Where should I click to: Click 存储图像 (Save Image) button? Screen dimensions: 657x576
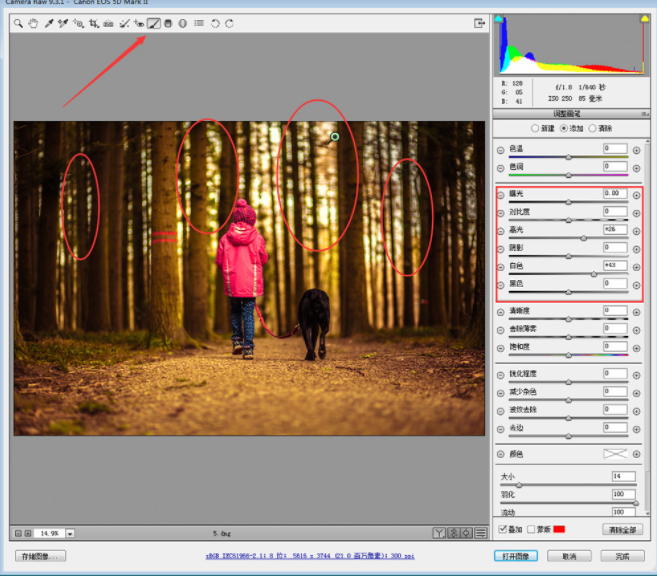(40, 556)
